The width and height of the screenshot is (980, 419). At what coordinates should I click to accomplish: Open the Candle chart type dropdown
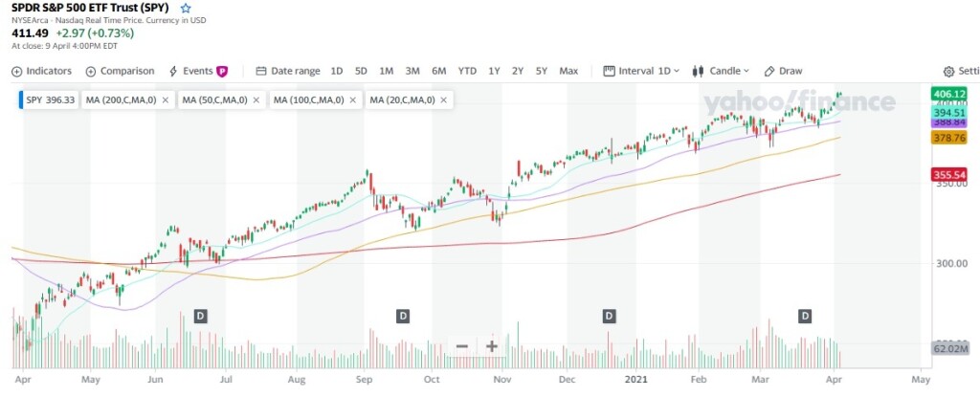720,71
